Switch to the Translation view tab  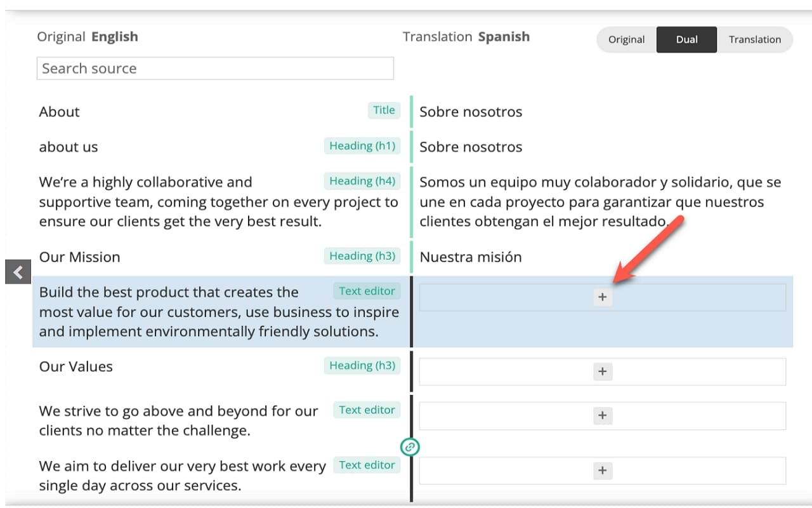coord(754,39)
